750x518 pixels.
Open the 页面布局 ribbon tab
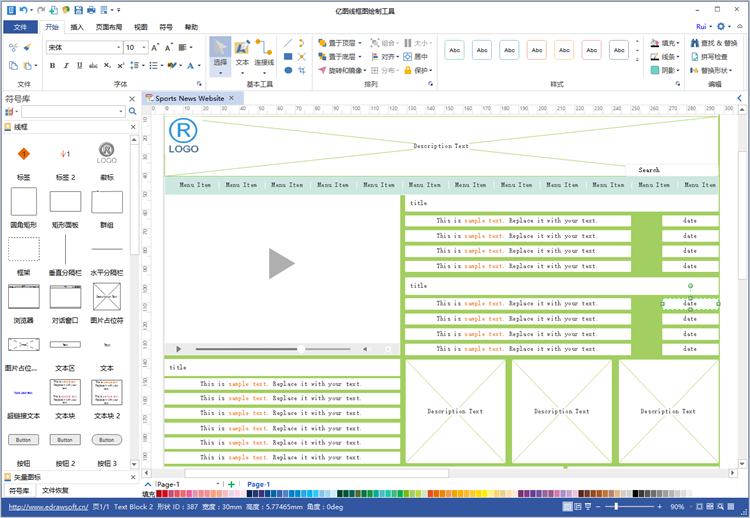point(109,27)
